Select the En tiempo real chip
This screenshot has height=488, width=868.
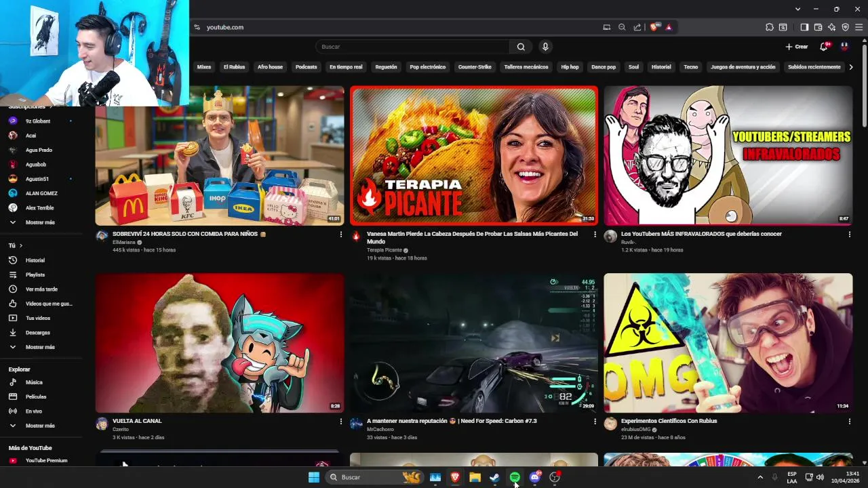click(346, 67)
